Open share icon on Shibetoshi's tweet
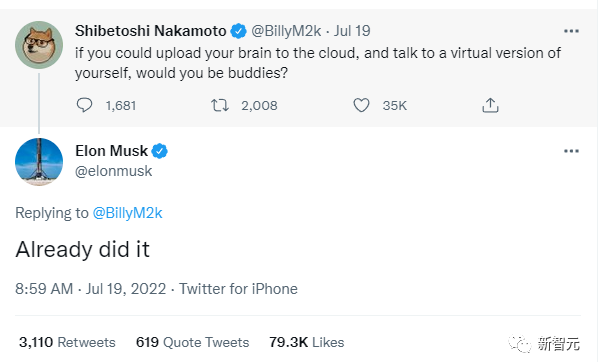 [x=490, y=105]
